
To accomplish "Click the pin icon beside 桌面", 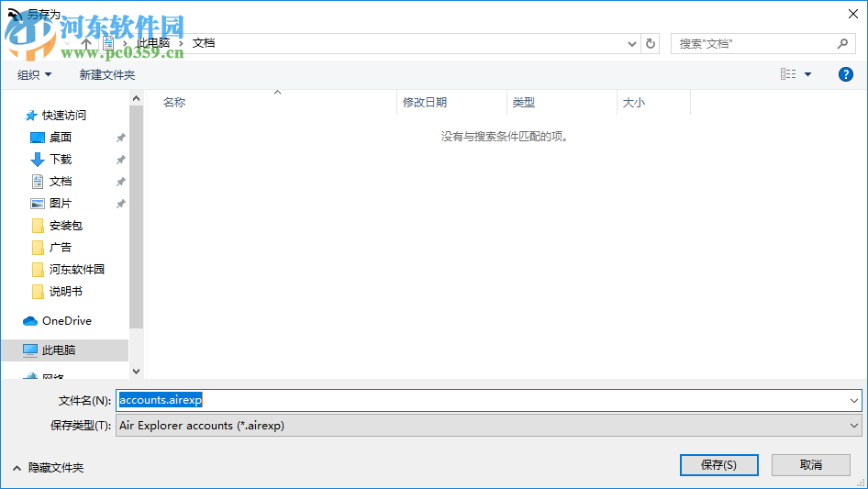I will coord(120,138).
